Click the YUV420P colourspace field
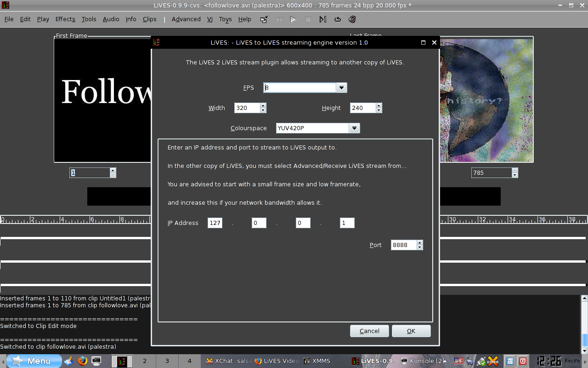Image resolution: width=588 pixels, height=368 pixels. 313,128
